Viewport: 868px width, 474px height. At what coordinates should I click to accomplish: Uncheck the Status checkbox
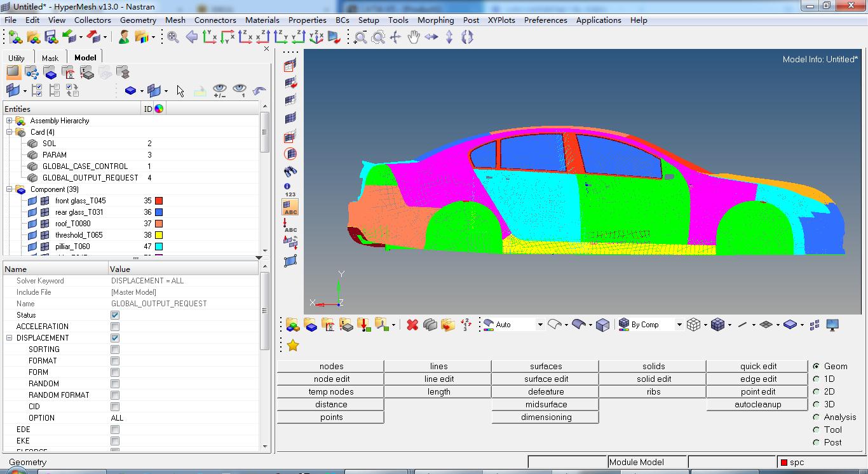pyautogui.click(x=115, y=315)
